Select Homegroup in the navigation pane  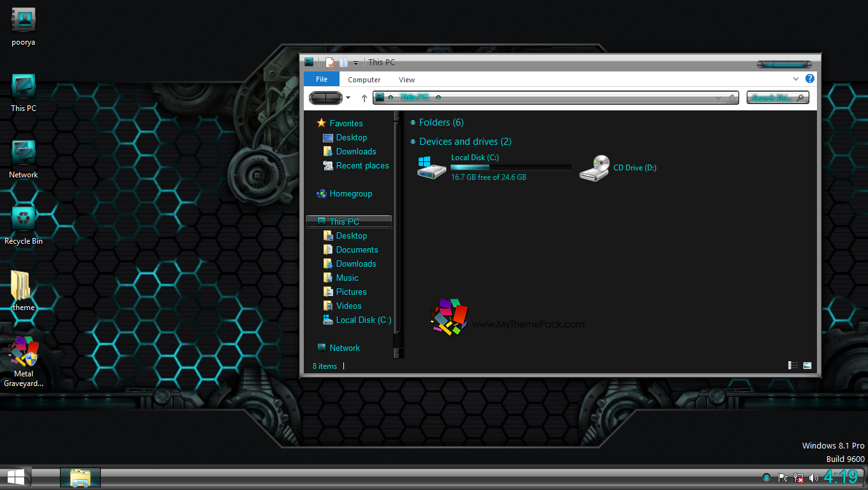351,193
